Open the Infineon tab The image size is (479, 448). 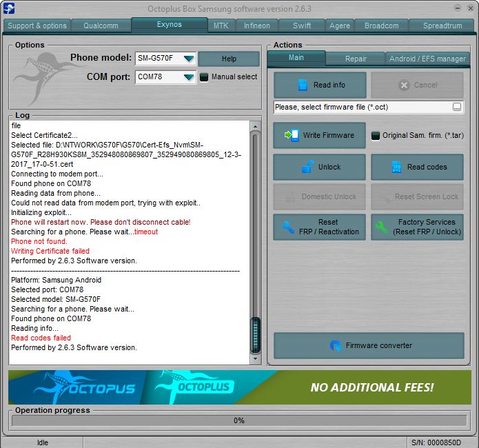click(256, 26)
